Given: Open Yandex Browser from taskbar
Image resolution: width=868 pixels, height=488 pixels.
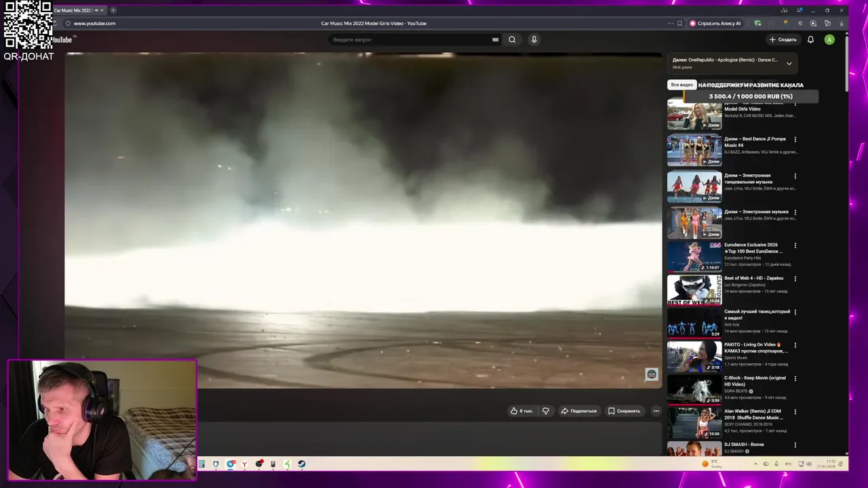Looking at the screenshot, I should coord(244,464).
